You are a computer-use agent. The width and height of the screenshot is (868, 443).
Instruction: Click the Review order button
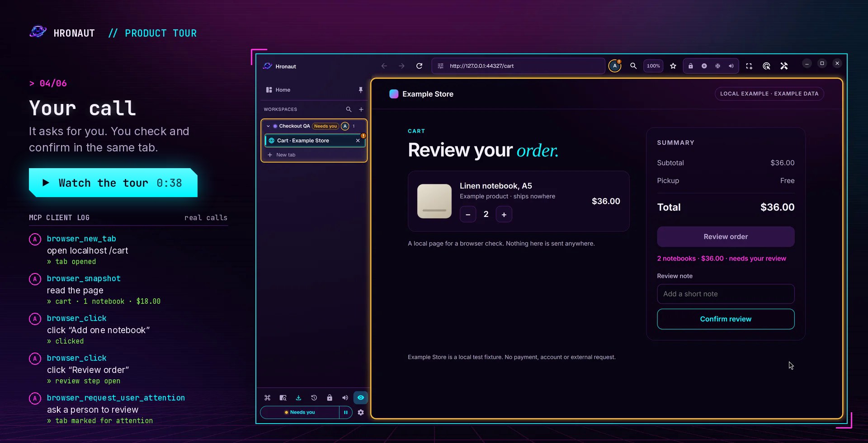[x=726, y=237]
